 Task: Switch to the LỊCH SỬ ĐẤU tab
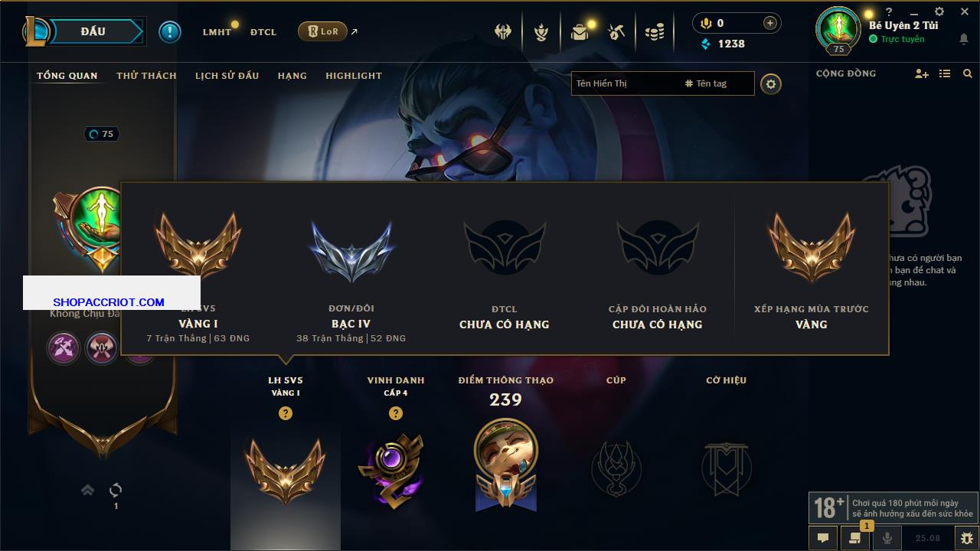[x=227, y=76]
